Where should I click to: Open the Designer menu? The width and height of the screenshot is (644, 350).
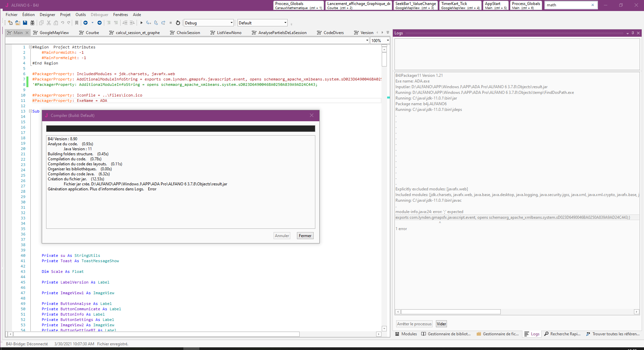47,15
